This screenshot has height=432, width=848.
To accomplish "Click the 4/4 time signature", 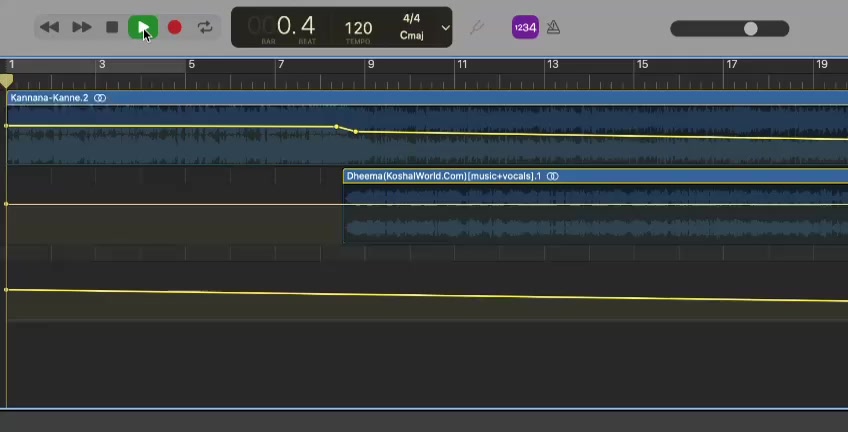I will (412, 19).
